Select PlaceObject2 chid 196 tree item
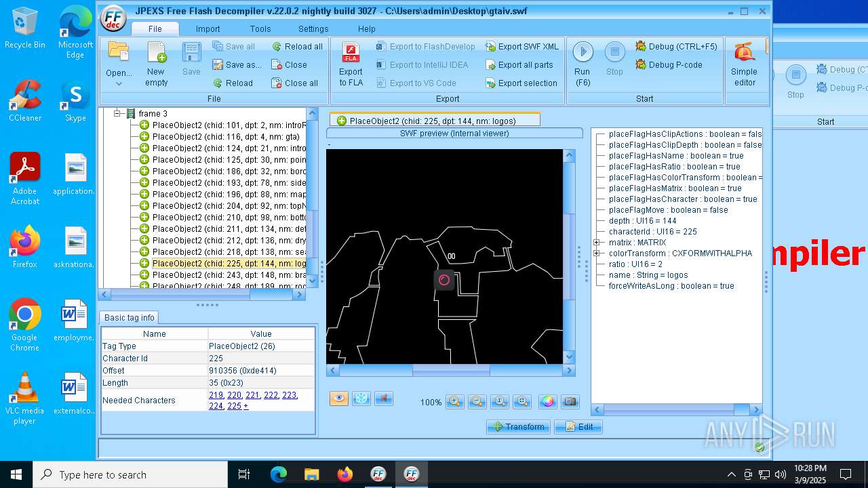This screenshot has width=868, height=488. [223, 195]
